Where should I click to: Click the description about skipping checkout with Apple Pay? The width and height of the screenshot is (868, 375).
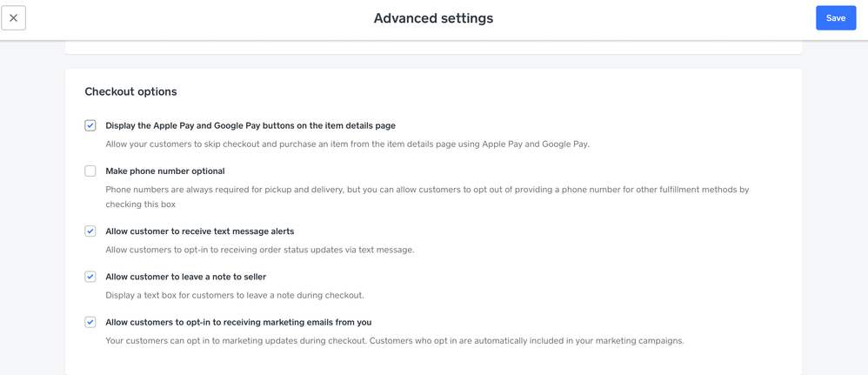point(347,144)
